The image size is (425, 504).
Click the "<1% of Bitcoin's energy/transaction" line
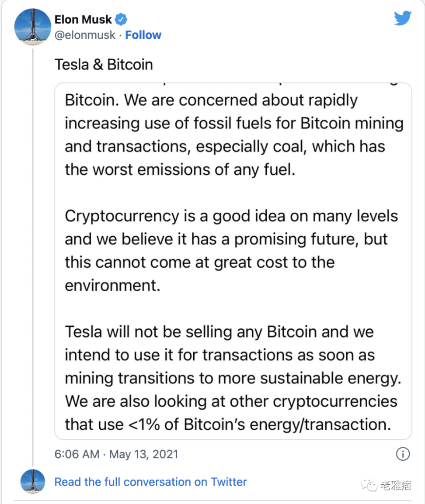pyautogui.click(x=227, y=424)
